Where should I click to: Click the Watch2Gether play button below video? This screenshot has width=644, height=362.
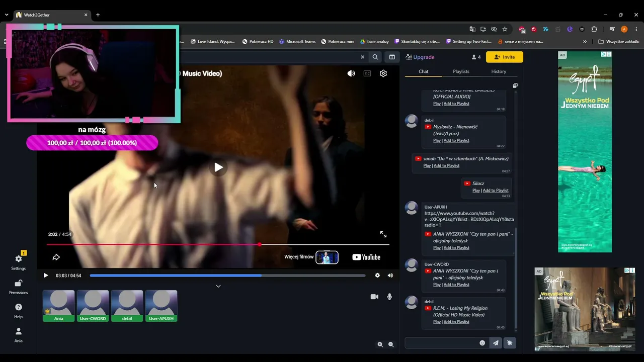point(46,276)
